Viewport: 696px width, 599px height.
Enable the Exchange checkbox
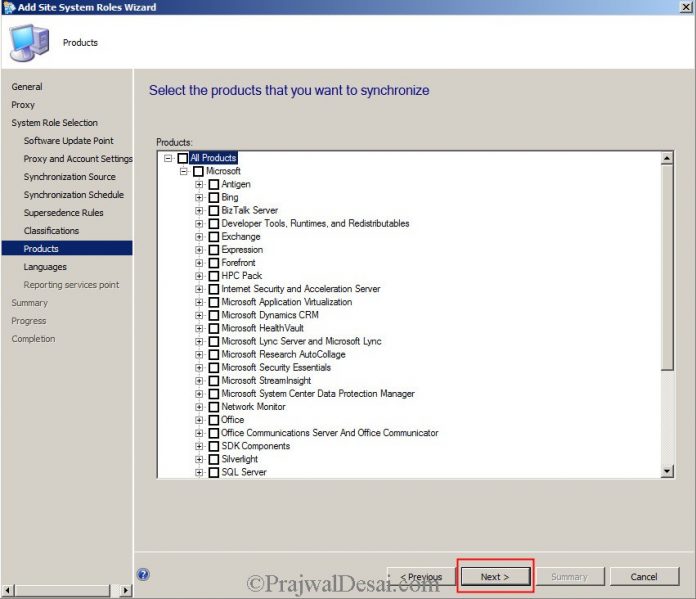[214, 237]
